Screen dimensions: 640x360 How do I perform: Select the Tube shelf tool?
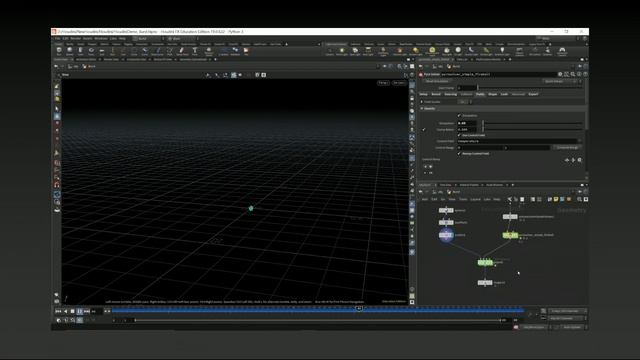pyautogui.click(x=80, y=51)
